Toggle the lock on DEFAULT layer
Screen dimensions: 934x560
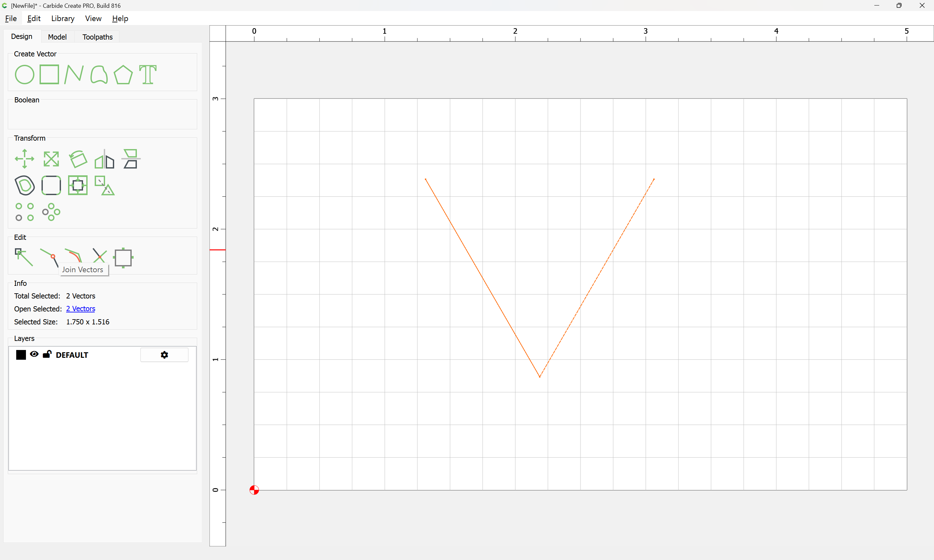pos(47,354)
